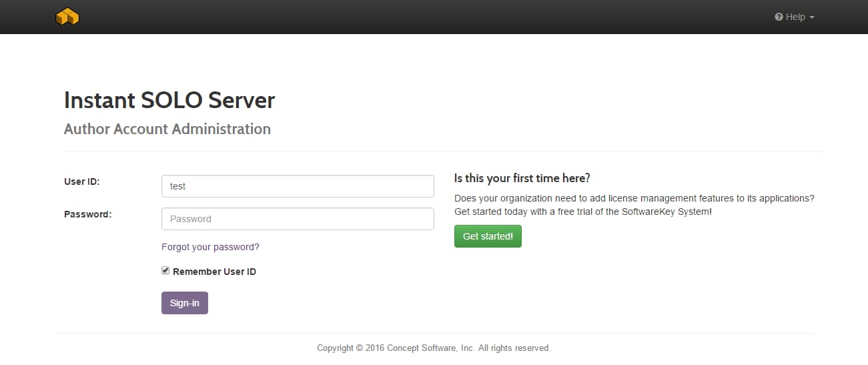Click into the Password input field
868x365 pixels.
point(298,219)
